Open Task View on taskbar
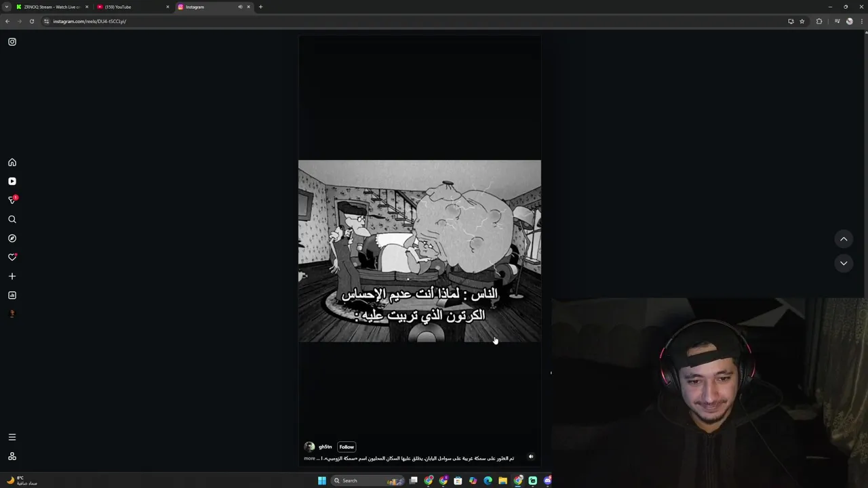 [x=414, y=481]
